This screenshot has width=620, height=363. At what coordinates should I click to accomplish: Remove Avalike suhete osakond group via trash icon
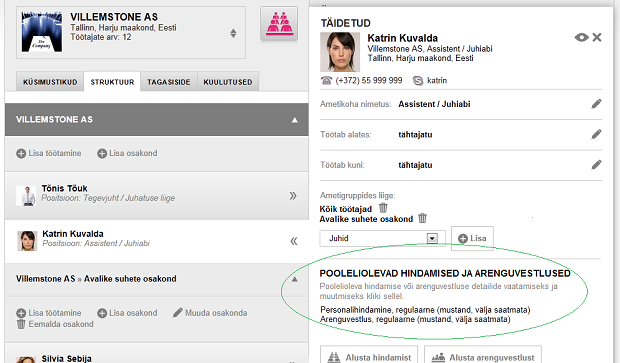tap(422, 218)
